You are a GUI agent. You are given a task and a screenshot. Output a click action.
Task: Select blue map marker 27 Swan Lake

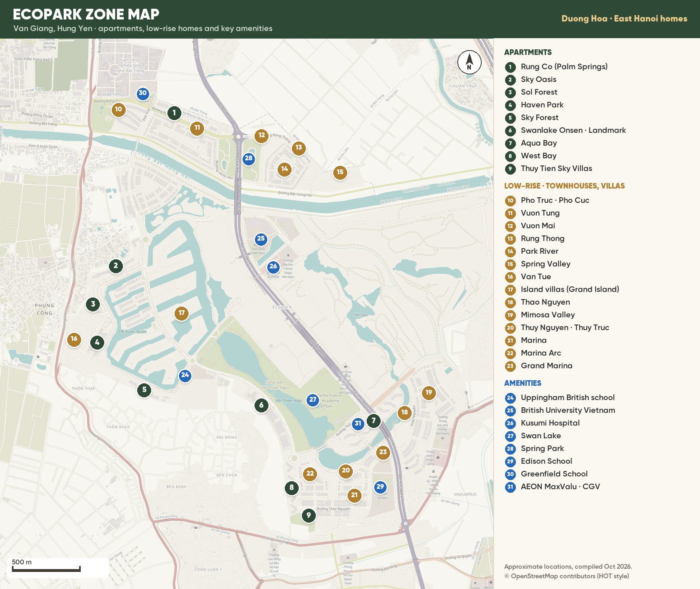tap(313, 400)
